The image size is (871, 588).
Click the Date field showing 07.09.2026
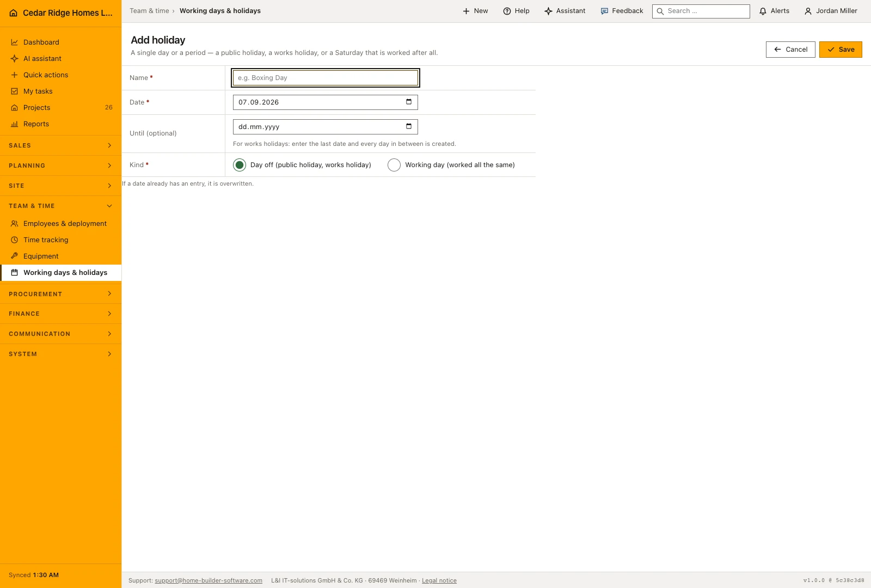326,102
